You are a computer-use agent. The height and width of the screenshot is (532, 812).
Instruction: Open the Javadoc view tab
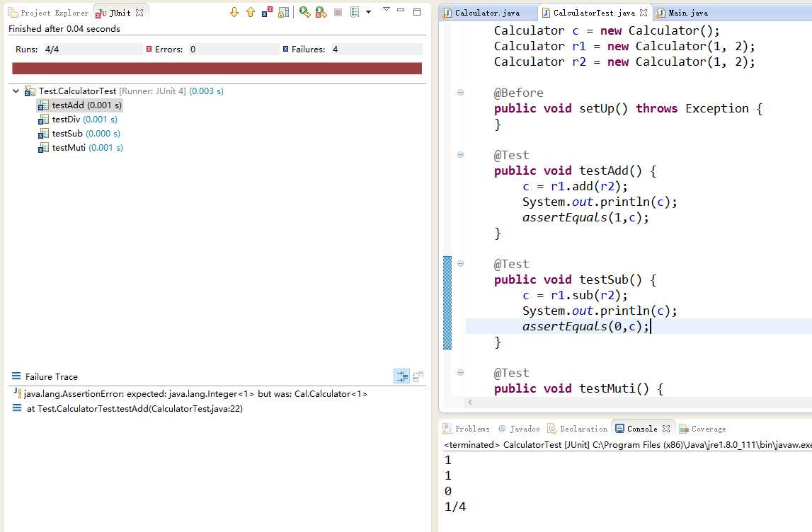(x=518, y=429)
